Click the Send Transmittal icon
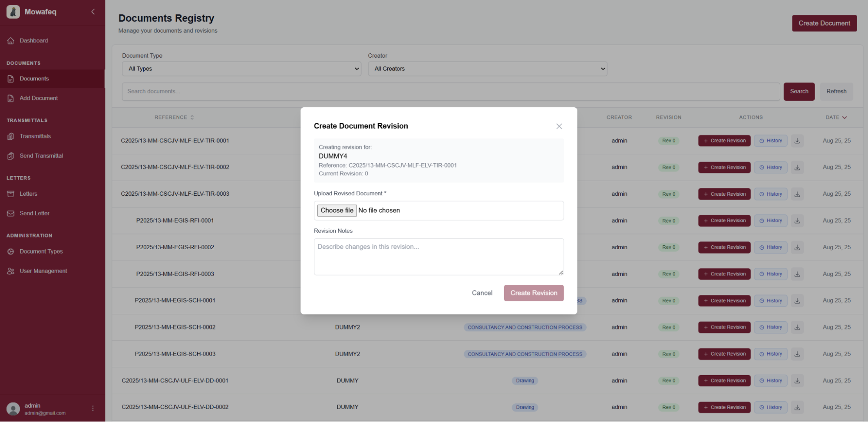The image size is (868, 422). click(x=11, y=155)
